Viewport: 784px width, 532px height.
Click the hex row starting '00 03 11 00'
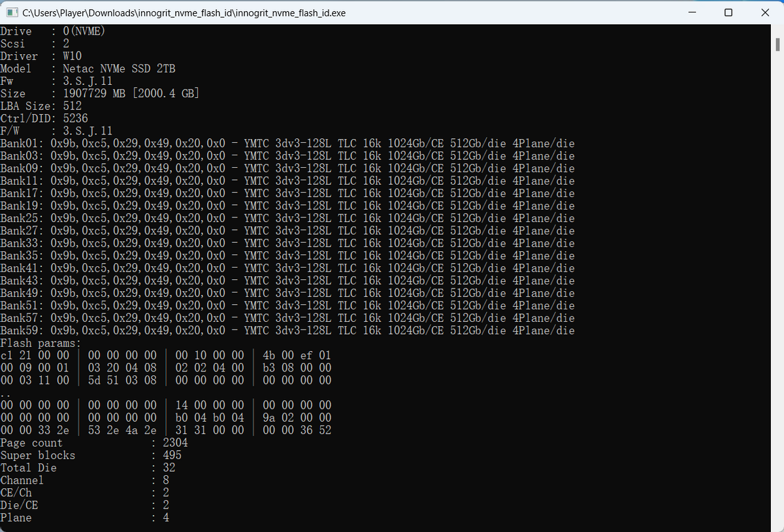tap(166, 380)
